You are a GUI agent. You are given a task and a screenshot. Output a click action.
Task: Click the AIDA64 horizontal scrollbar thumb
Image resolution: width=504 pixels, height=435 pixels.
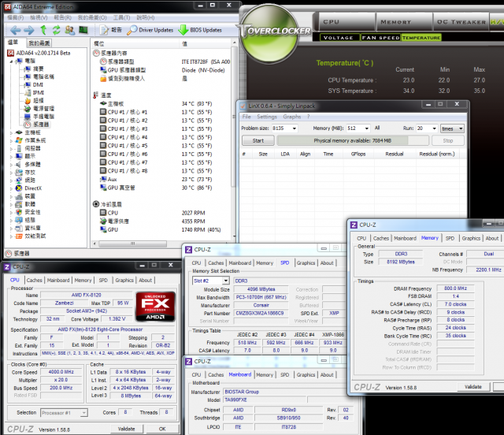(x=132, y=244)
